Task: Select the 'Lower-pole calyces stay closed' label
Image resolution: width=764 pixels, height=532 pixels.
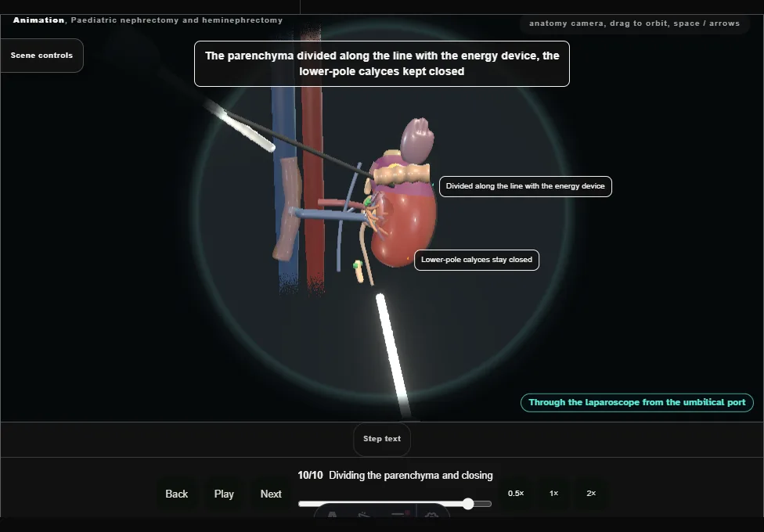Action: pyautogui.click(x=477, y=261)
